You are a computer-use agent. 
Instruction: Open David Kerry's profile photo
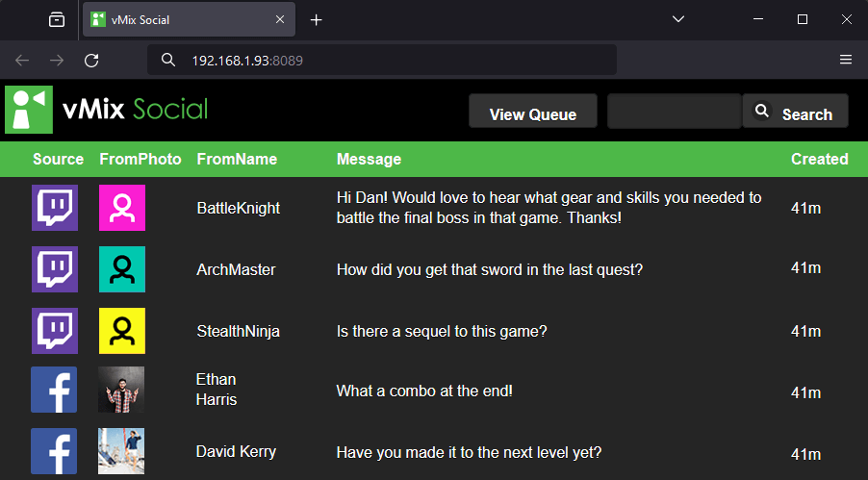click(121, 451)
